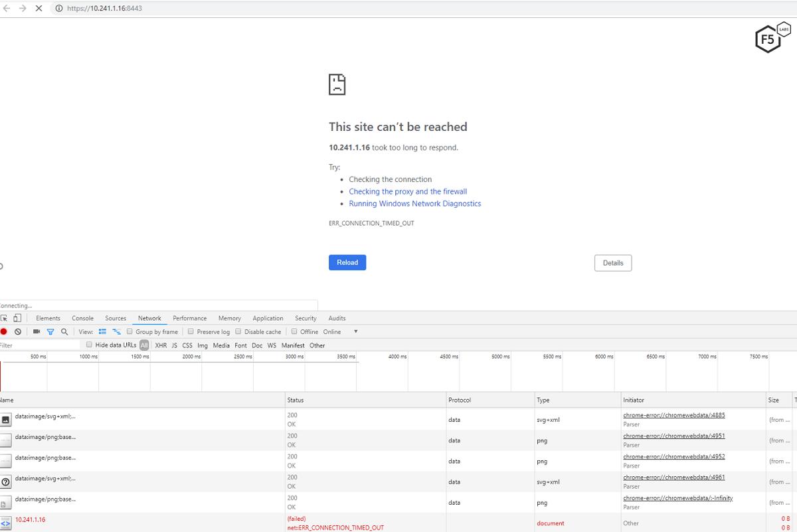Open initiator link chrome-error://chromewebdata/:4885
This screenshot has width=797, height=532.
click(x=674, y=415)
